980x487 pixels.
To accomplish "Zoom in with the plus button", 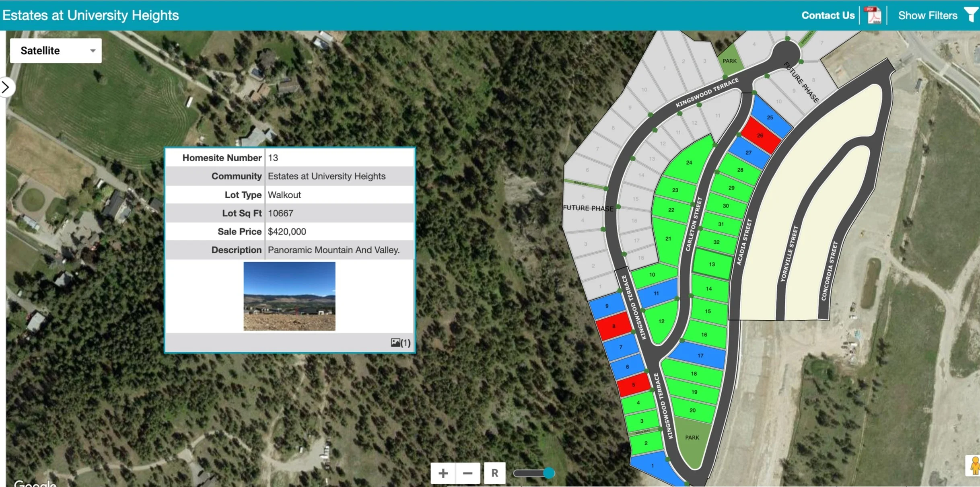I will pos(443,473).
